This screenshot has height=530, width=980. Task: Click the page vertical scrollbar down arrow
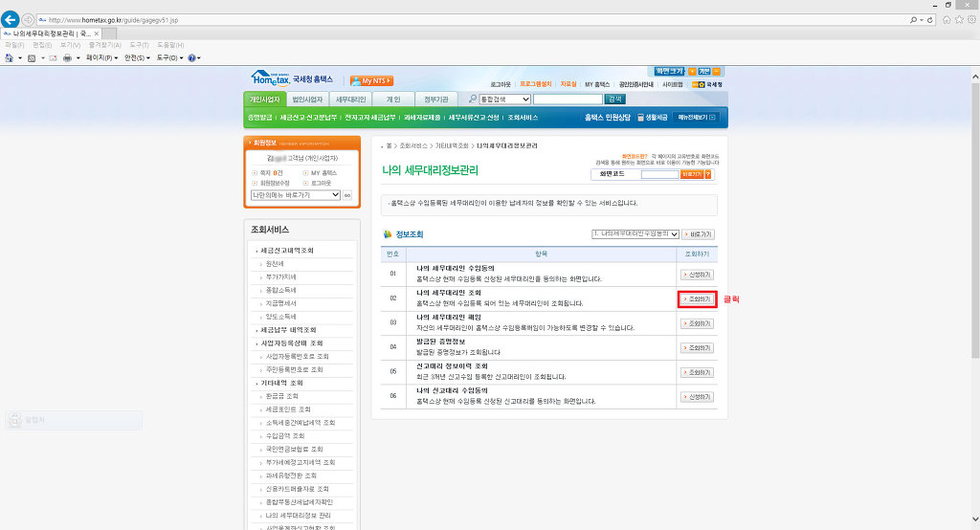click(x=975, y=519)
